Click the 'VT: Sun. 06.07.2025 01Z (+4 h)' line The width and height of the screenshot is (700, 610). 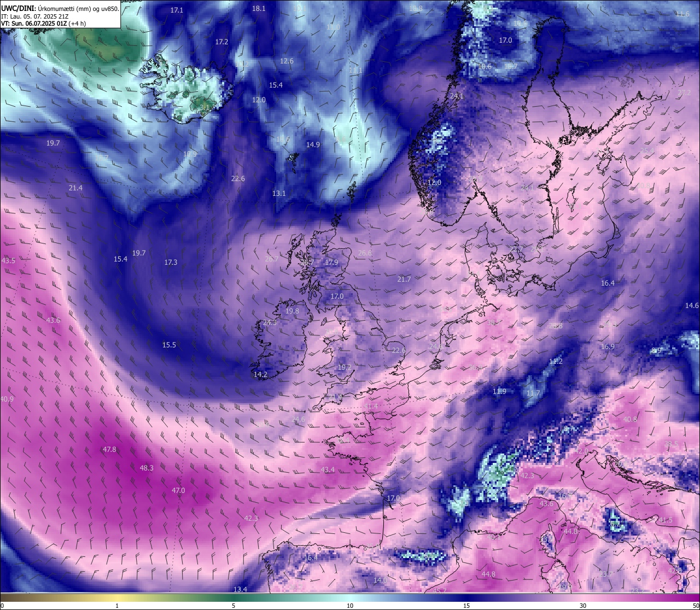click(43, 24)
